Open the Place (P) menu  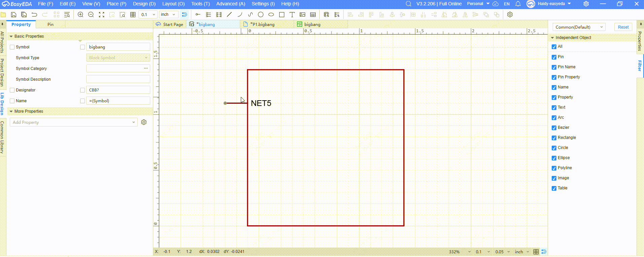(x=117, y=4)
